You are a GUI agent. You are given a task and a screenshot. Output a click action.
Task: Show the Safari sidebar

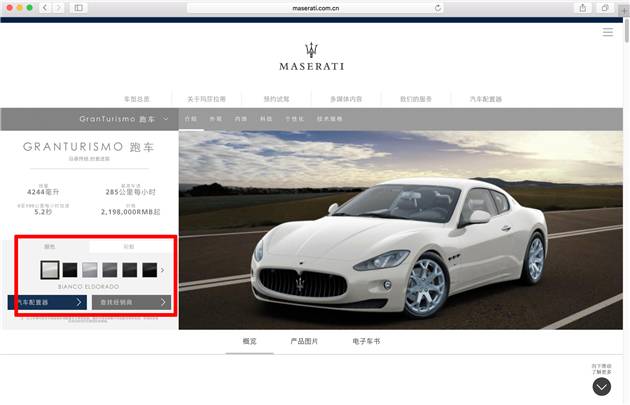[79, 8]
